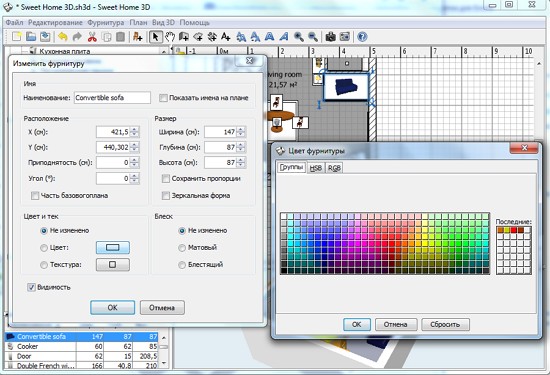Enable Зеркальная форма checkbox
550x375 pixels.
pyautogui.click(x=166, y=195)
